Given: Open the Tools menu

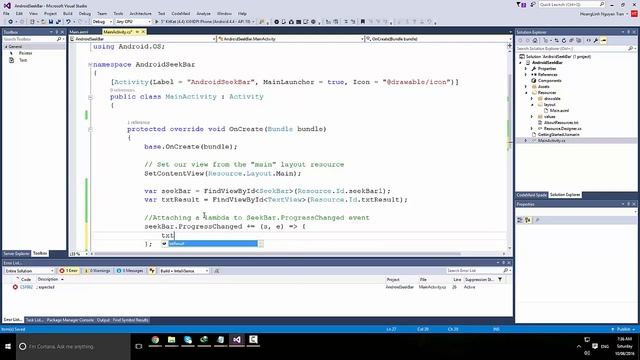Looking at the screenshot, I should (118, 13).
